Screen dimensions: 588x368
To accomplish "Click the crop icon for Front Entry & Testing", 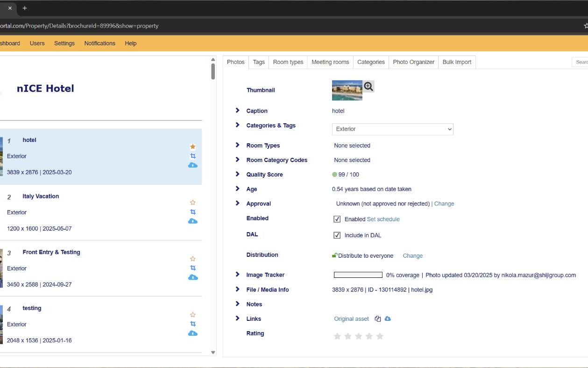I will [x=193, y=268].
